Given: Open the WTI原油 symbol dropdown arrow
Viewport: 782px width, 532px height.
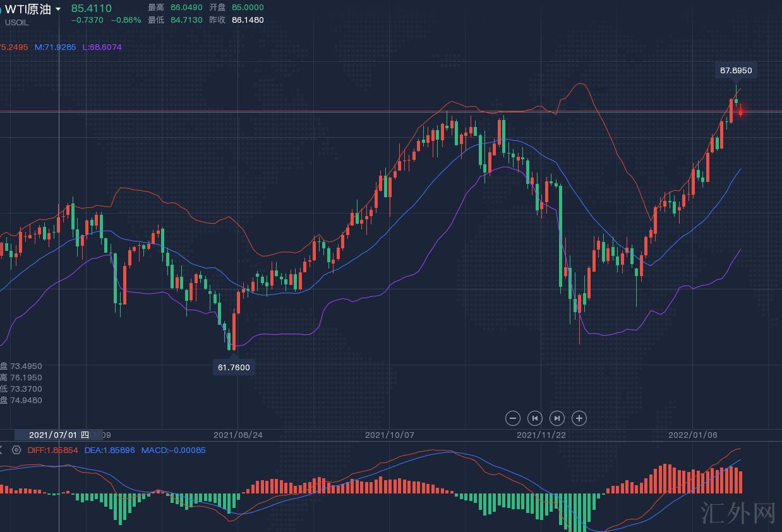Looking at the screenshot, I should tap(58, 9).
